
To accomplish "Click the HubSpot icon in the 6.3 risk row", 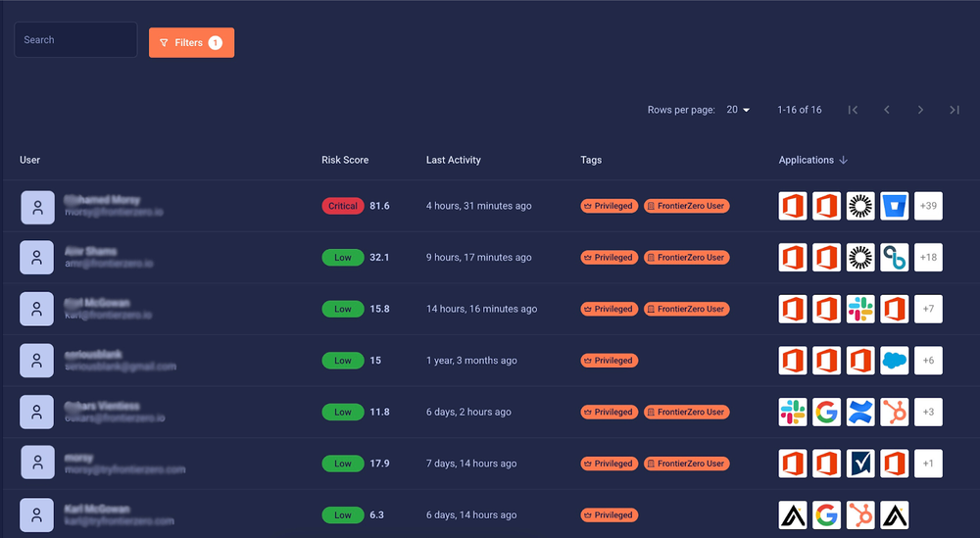I will [860, 514].
